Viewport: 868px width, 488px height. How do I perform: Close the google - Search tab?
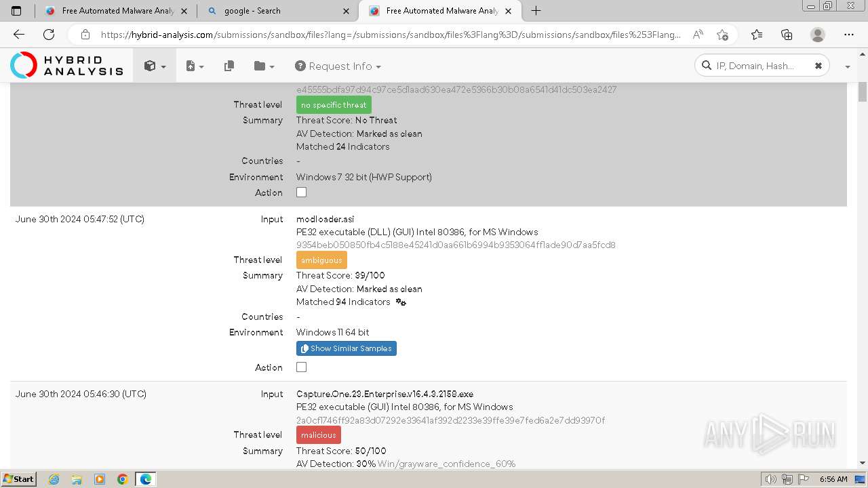(347, 11)
